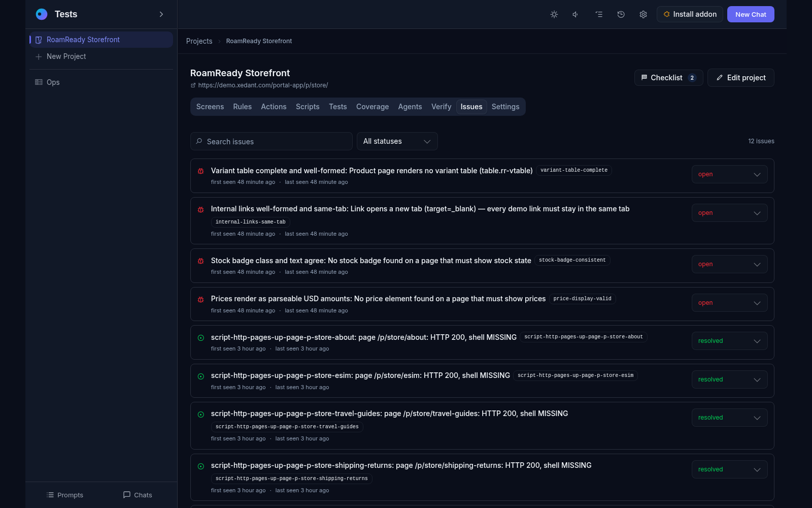Click resolved icon on the store-about issue

pyautogui.click(x=201, y=338)
